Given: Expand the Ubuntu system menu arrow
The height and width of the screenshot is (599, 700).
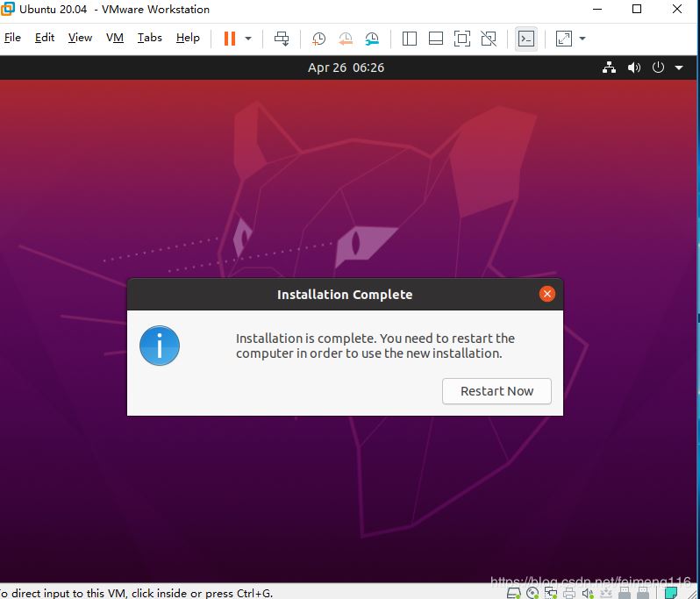Looking at the screenshot, I should tap(679, 68).
